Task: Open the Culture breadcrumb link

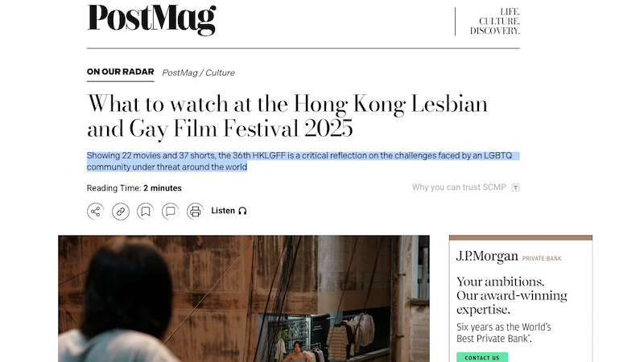Action: tap(220, 72)
